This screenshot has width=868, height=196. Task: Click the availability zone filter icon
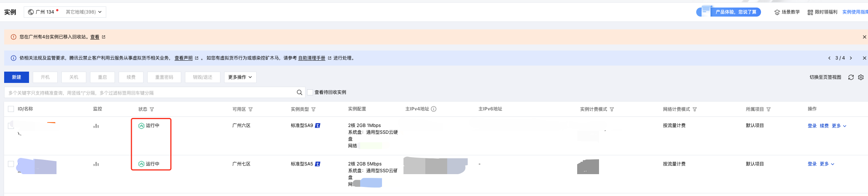pyautogui.click(x=251, y=109)
